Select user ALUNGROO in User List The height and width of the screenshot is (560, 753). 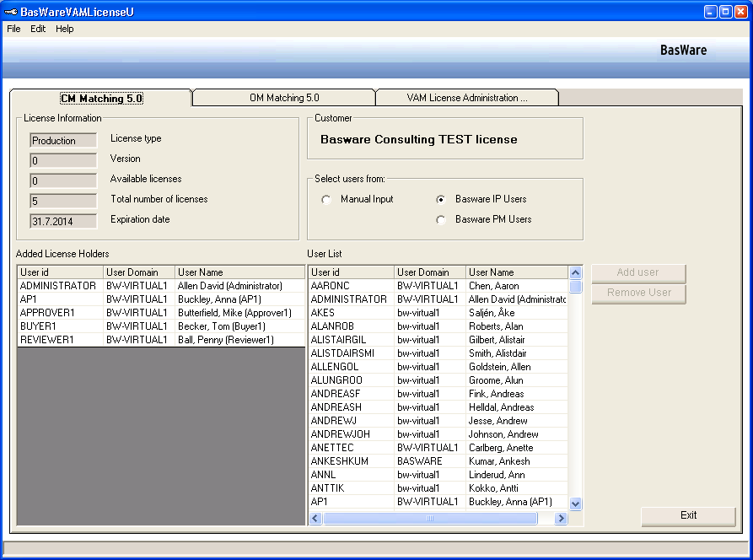coord(438,380)
